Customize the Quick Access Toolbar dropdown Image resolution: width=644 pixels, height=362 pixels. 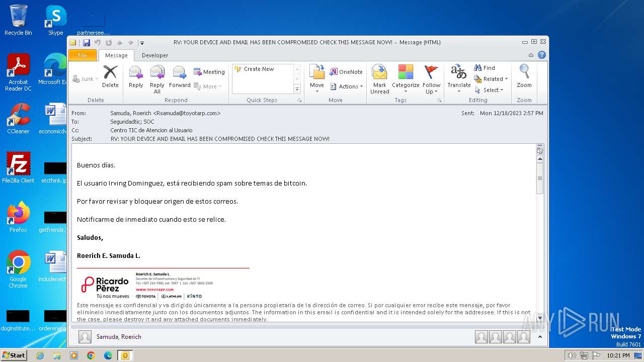(142, 43)
